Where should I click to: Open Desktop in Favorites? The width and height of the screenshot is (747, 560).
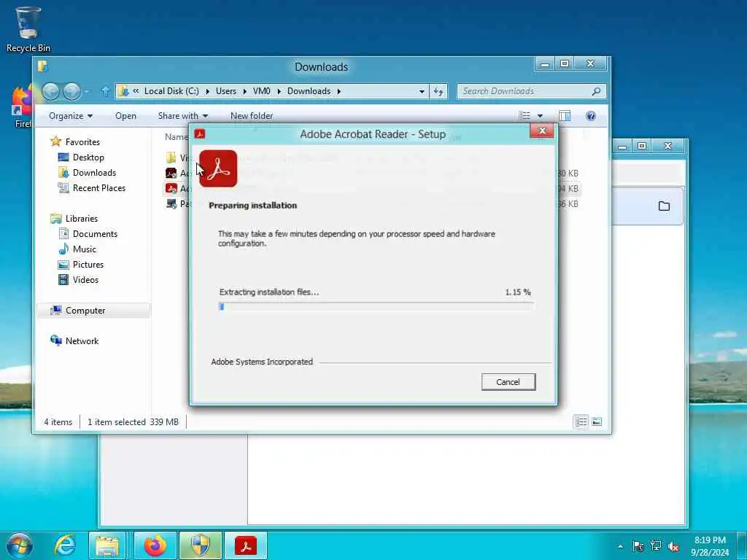(x=88, y=157)
